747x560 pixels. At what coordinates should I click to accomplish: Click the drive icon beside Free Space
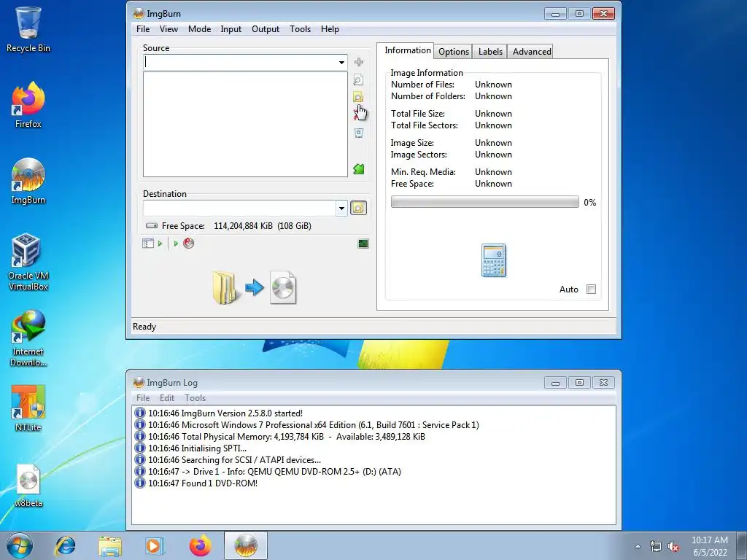152,226
